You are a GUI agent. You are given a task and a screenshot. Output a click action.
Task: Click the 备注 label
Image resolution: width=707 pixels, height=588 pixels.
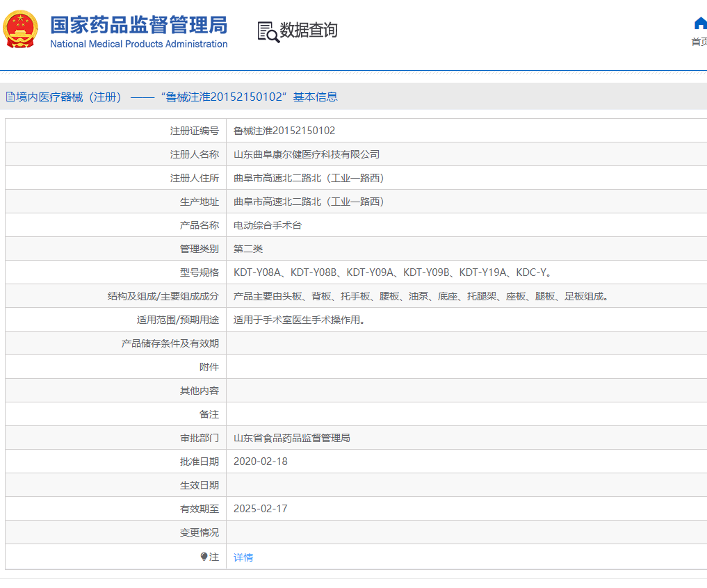click(x=209, y=414)
